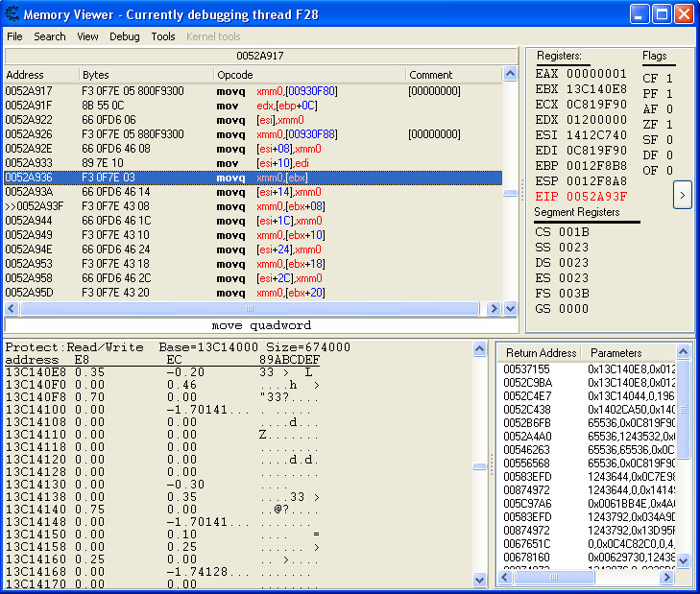This screenshot has width=700, height=594.
Task: Click disassembler scroll up arrow
Action: click(510, 74)
